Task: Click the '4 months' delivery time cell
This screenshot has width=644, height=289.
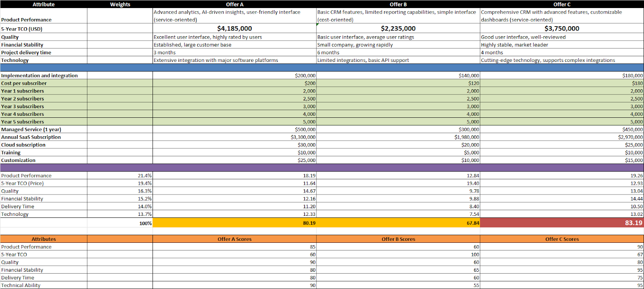Action: click(x=562, y=52)
